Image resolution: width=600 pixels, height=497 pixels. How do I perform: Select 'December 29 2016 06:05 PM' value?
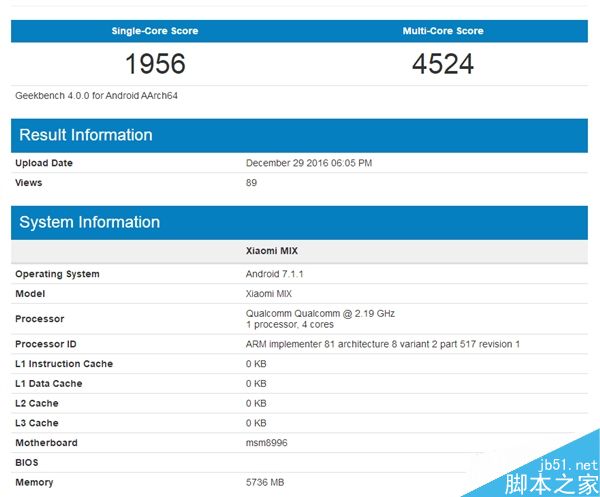click(309, 163)
